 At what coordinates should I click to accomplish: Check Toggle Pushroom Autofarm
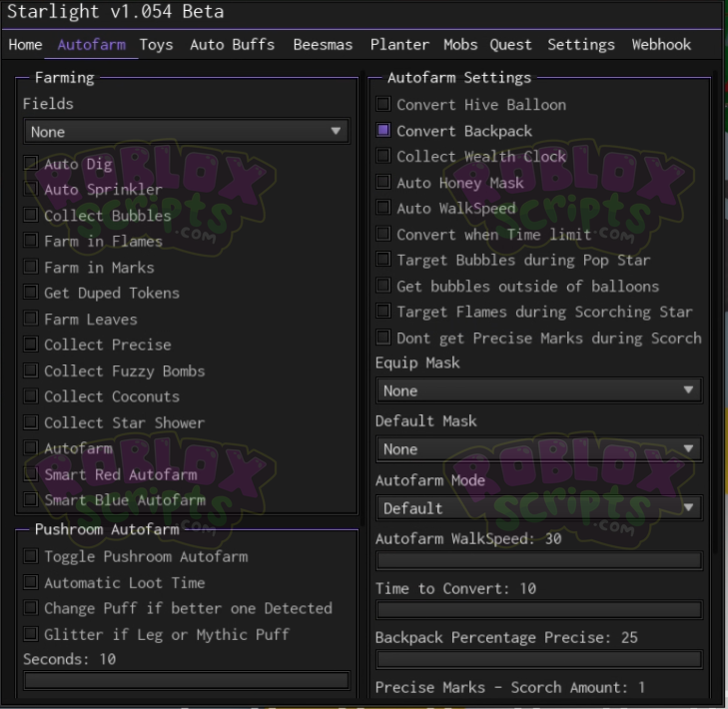point(32,557)
